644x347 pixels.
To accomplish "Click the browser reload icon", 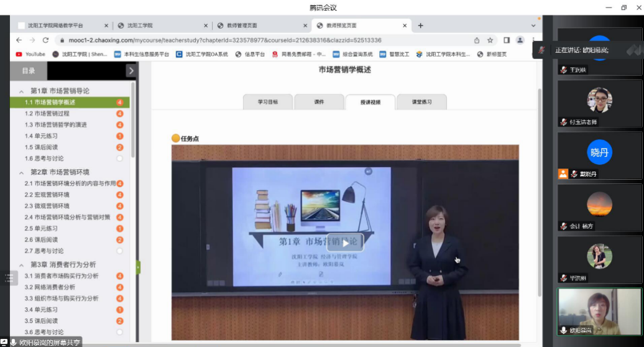I will [45, 40].
